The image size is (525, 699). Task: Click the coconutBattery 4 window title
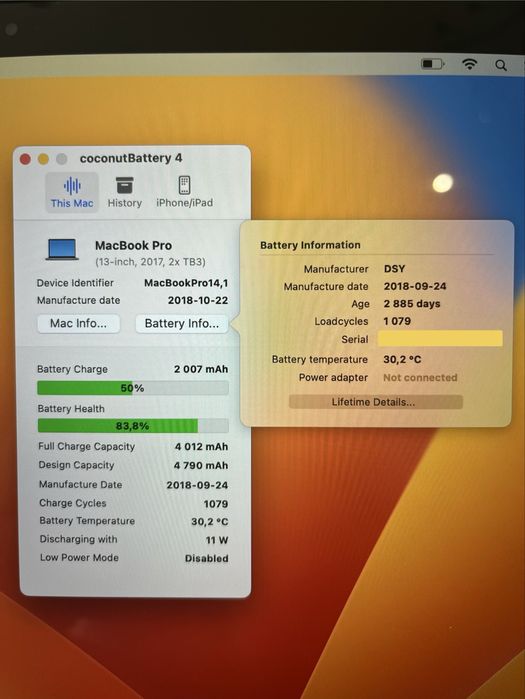(131, 158)
